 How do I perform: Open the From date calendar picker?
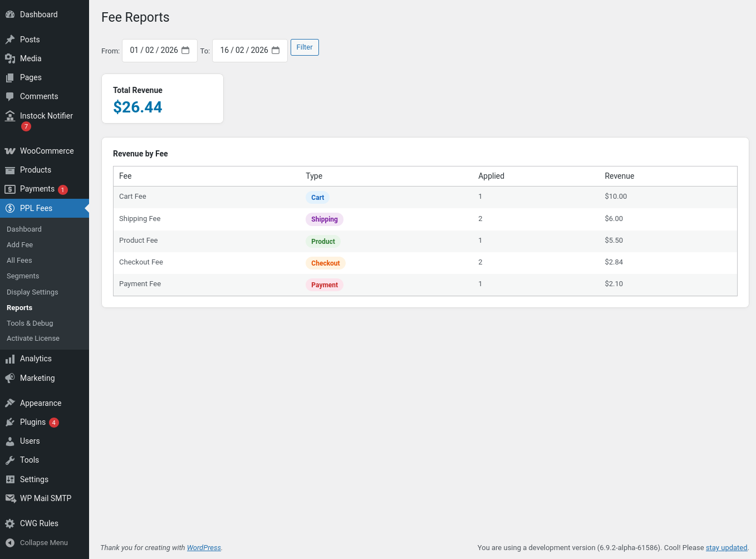[x=185, y=50]
